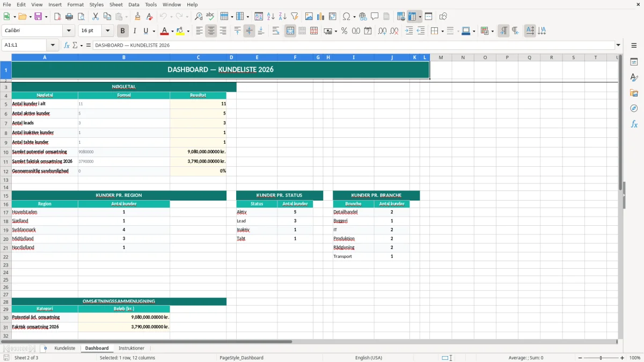Select row 10 header

[6, 152]
